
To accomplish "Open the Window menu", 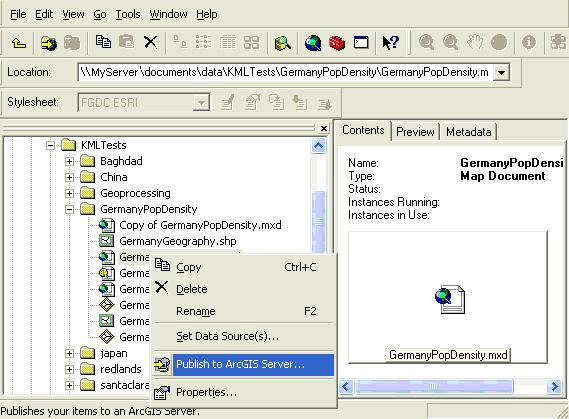I will tap(168, 14).
